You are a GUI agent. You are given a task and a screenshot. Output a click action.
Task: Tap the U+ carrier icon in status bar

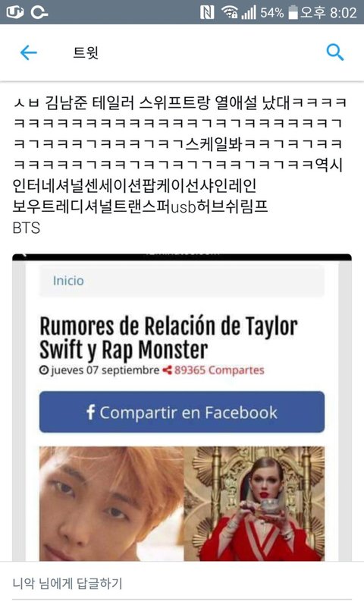tap(15, 12)
